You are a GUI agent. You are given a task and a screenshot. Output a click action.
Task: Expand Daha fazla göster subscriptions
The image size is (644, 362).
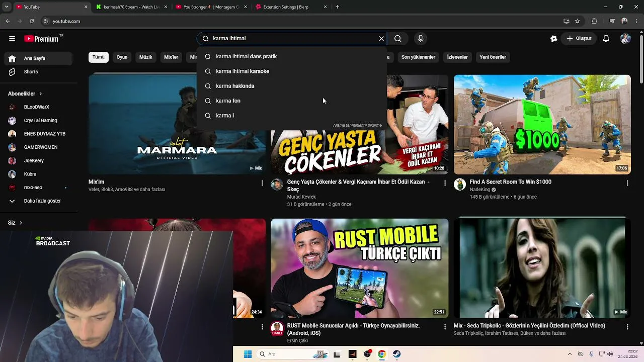click(x=39, y=201)
